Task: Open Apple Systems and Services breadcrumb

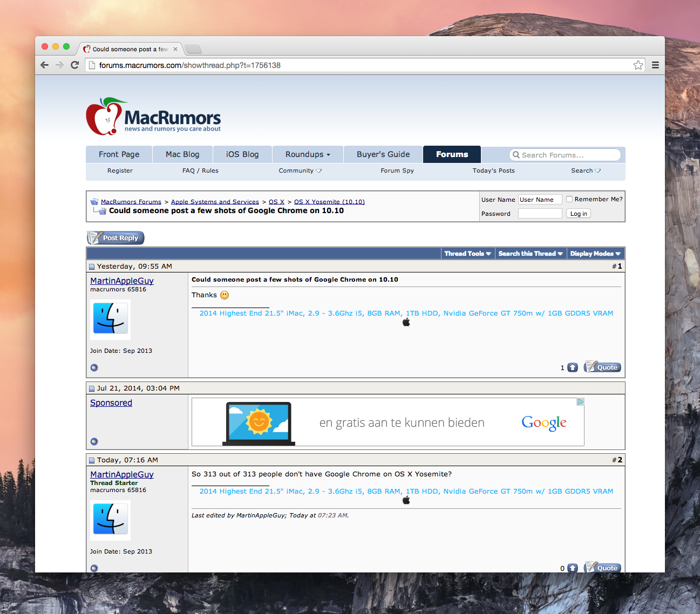Action: pyautogui.click(x=215, y=202)
